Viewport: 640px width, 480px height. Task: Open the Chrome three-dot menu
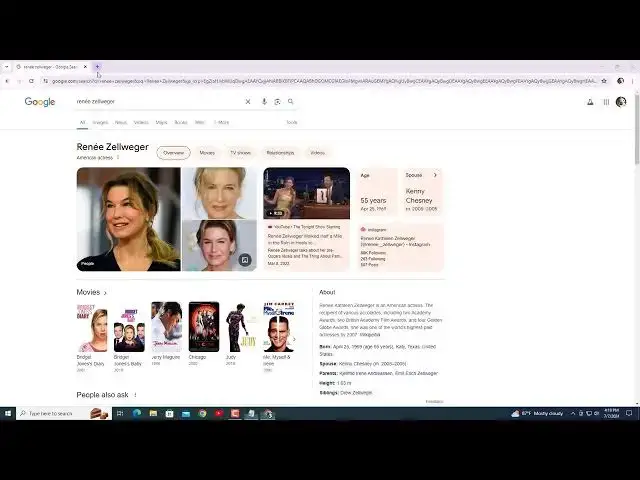tap(633, 81)
